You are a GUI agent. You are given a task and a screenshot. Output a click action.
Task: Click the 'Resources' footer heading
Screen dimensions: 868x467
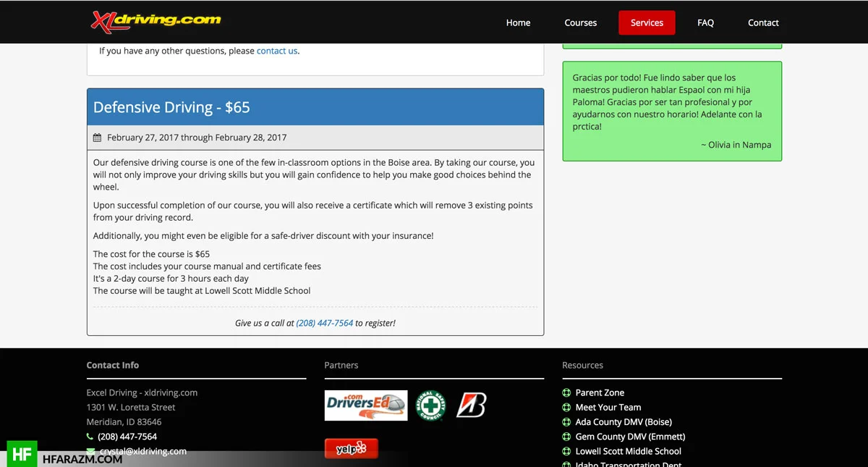(x=582, y=365)
